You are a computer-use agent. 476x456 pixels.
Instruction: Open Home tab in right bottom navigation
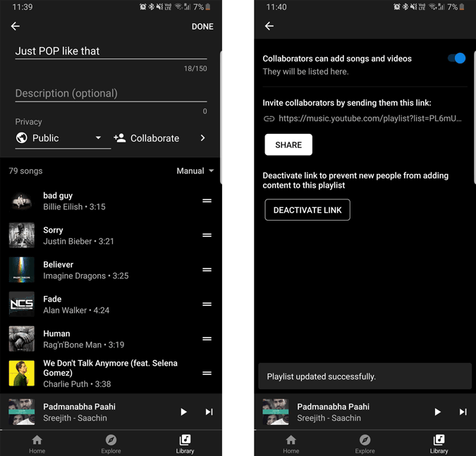(x=291, y=443)
